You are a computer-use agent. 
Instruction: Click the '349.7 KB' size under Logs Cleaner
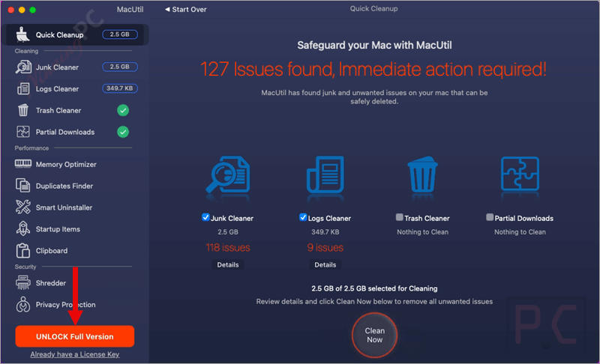coord(325,232)
